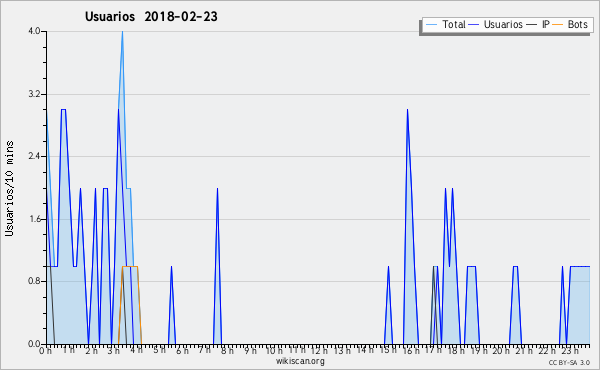Click the y-axis value "2.4"

click(x=34, y=156)
